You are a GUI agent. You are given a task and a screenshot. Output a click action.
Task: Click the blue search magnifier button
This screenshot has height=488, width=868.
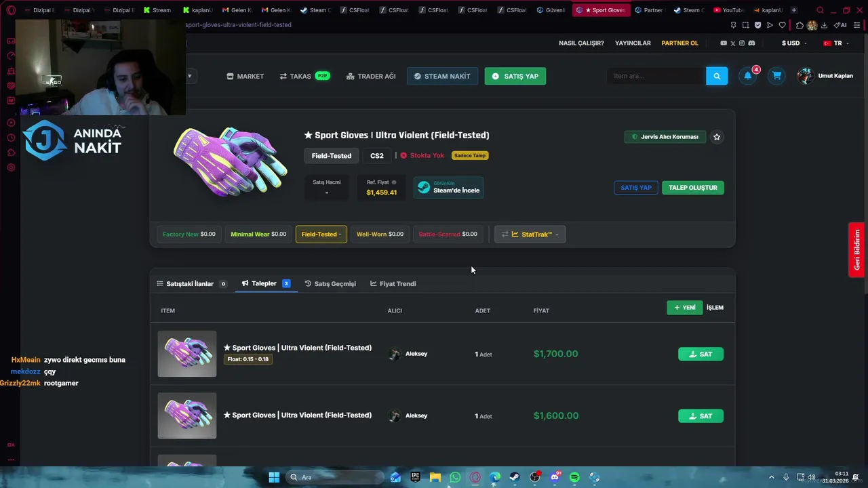(717, 76)
